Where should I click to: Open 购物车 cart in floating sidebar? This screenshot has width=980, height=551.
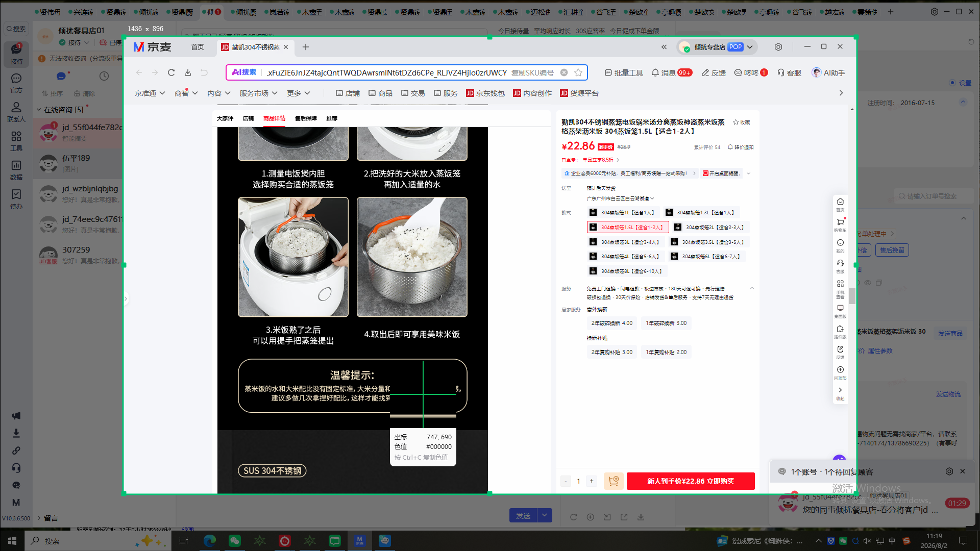click(x=840, y=225)
